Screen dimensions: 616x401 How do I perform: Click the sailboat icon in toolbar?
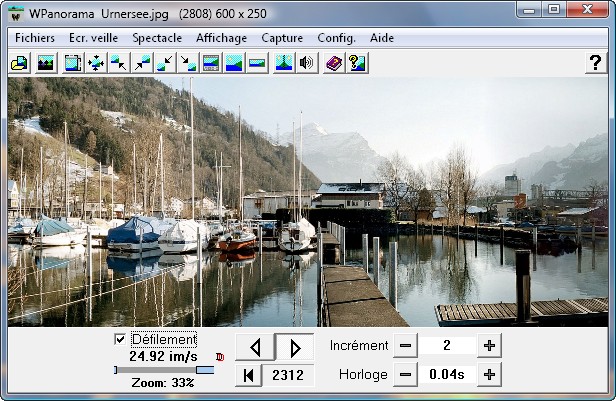(x=284, y=63)
